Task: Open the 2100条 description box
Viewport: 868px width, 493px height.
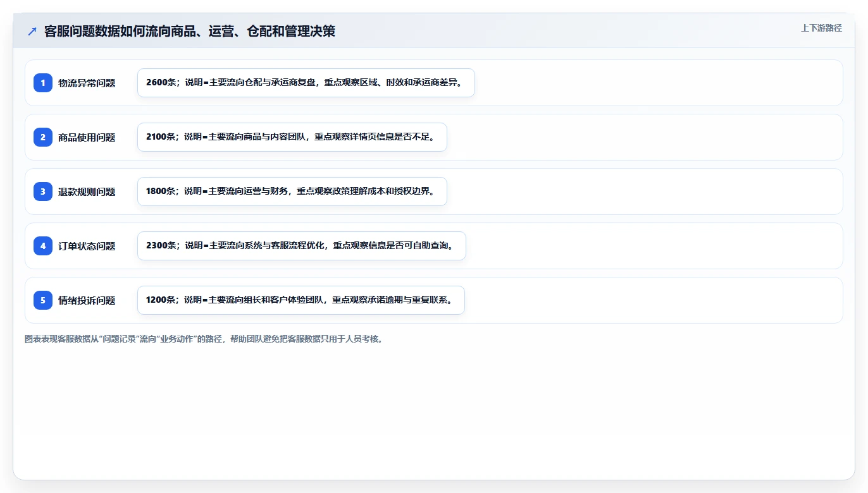Action: [x=292, y=137]
